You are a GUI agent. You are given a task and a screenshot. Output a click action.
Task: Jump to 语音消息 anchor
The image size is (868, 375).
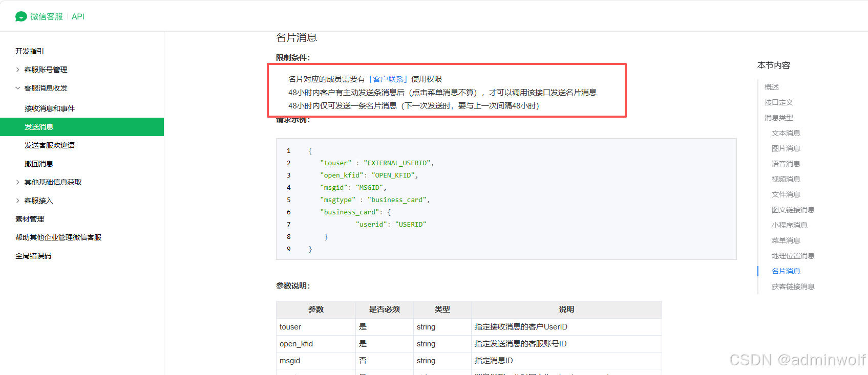786,164
